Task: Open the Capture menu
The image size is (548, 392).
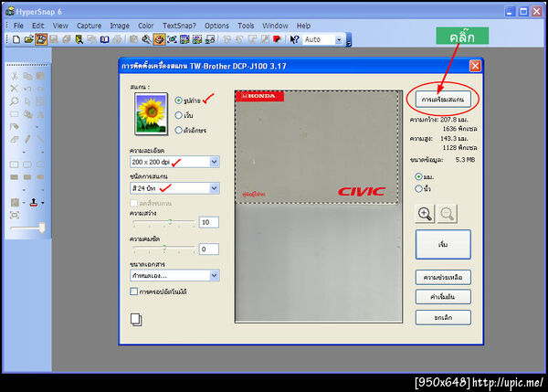Action: coord(89,26)
